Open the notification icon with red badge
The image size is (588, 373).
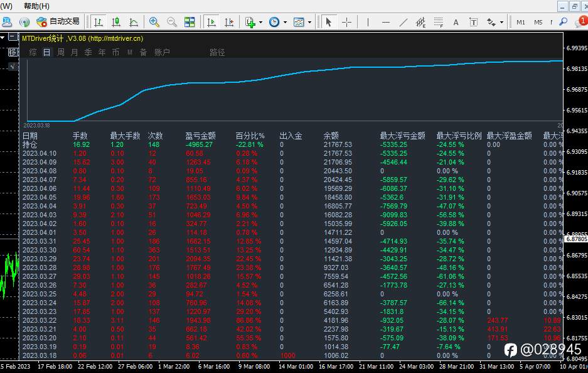(581, 22)
